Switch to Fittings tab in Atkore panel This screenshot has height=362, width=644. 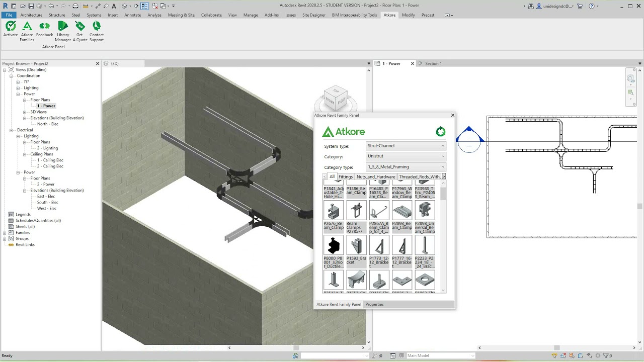(x=346, y=176)
